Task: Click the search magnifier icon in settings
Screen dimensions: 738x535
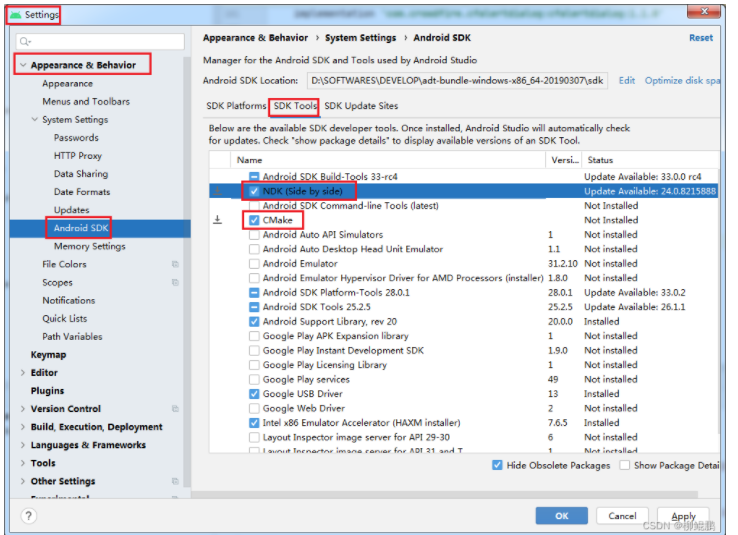Action: [x=25, y=41]
